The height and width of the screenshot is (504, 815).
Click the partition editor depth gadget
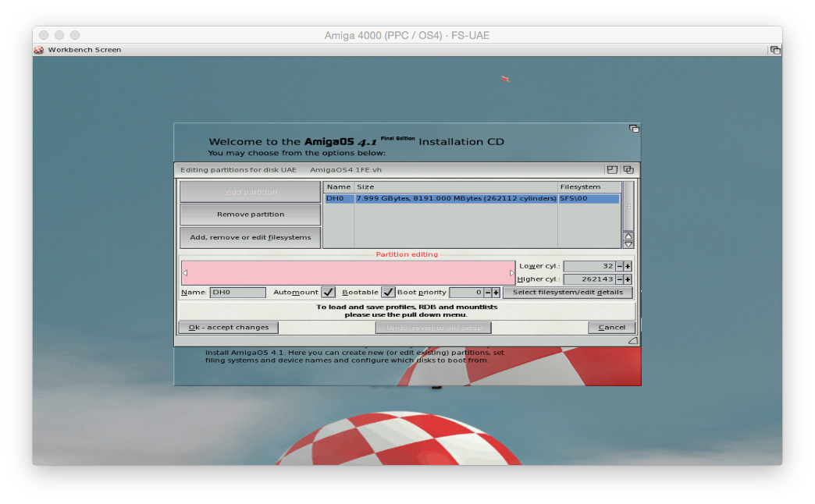pyautogui.click(x=628, y=170)
